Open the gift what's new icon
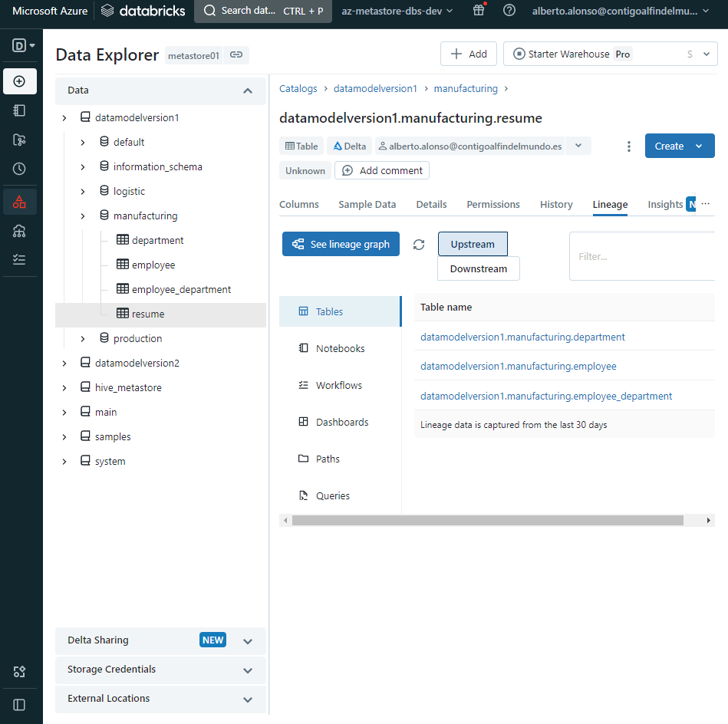 (x=479, y=11)
